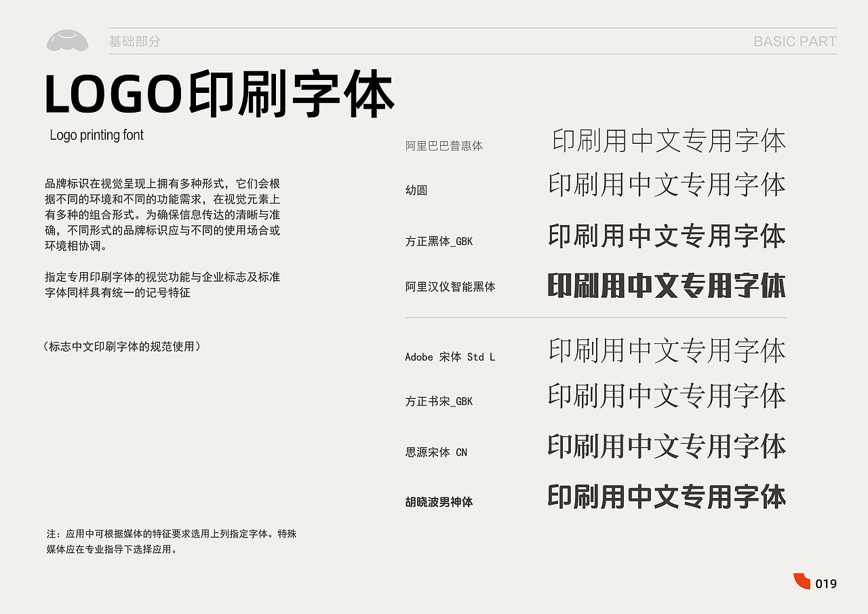Image resolution: width=868 pixels, height=614 pixels.
Task: Click the paragraph starting 品牌标识在视觉呈现上
Action: pos(163,215)
